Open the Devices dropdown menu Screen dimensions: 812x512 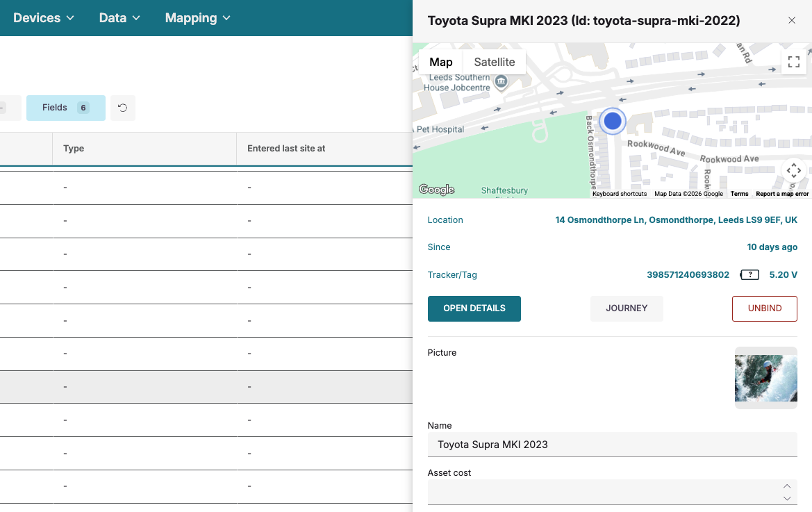[x=44, y=18]
